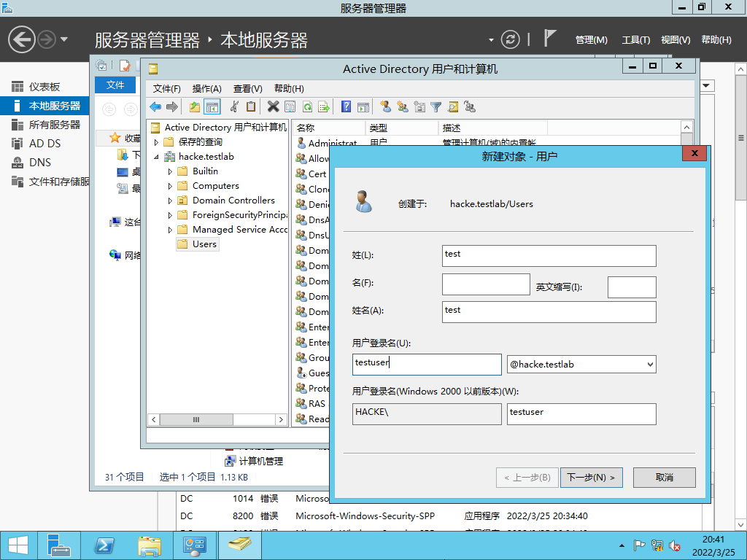Click the forward arrow in AD Users toolbar
The width and height of the screenshot is (747, 560).
(x=172, y=107)
